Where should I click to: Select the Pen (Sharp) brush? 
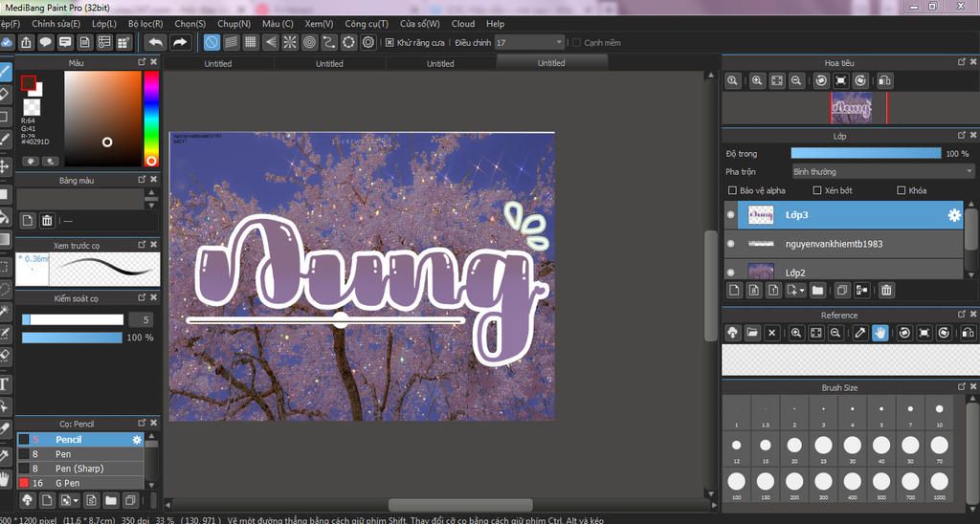[x=80, y=469]
